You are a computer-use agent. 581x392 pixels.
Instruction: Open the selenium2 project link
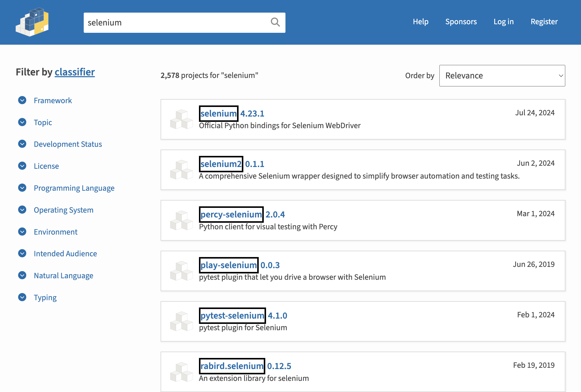221,164
